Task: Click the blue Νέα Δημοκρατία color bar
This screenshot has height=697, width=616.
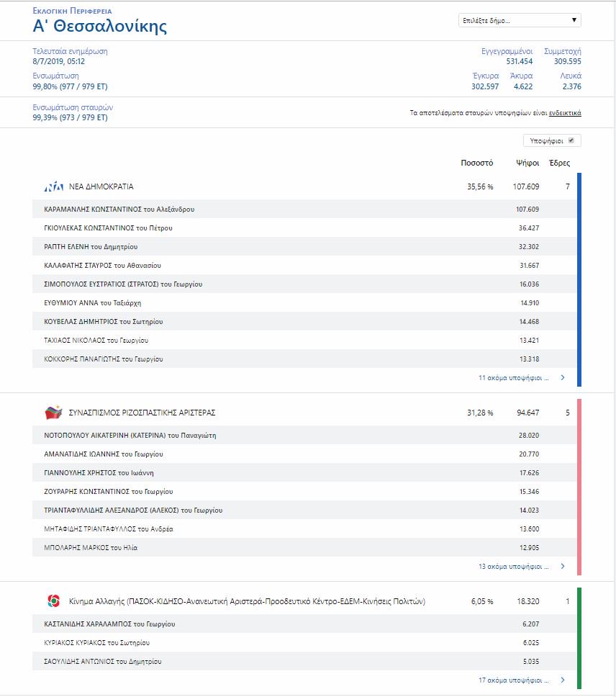Action: (x=579, y=279)
